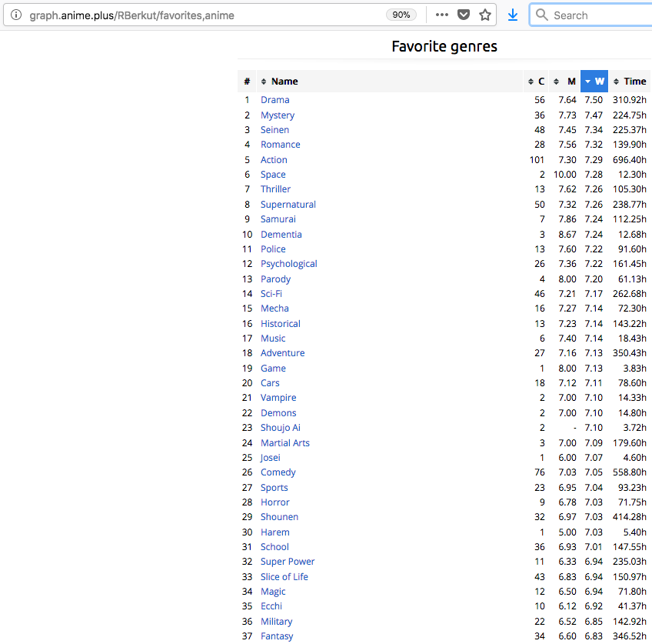Save page to Pocket icon
Viewport: 652px width, 644px height.
[x=464, y=15]
